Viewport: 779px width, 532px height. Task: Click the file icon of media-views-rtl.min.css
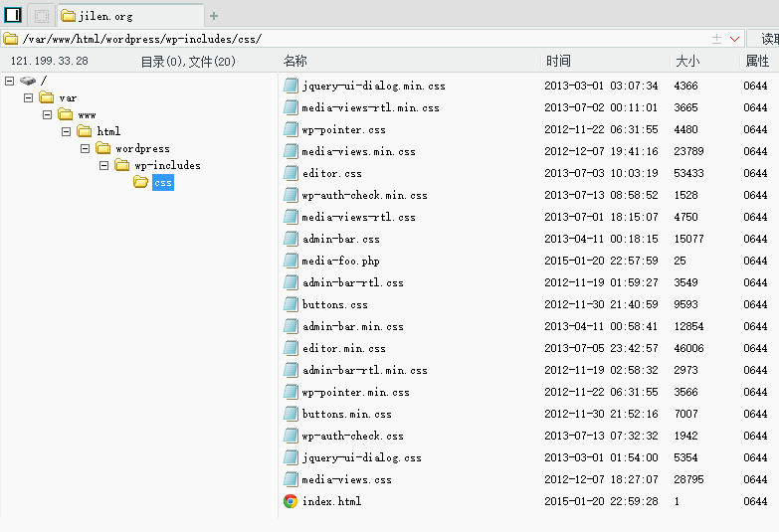(x=291, y=107)
